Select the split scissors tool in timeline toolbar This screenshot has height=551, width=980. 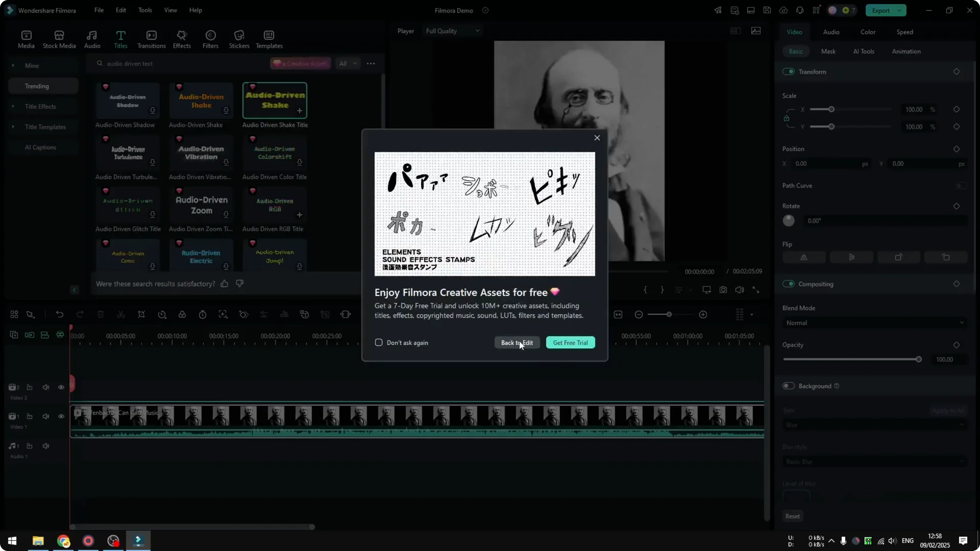click(121, 314)
